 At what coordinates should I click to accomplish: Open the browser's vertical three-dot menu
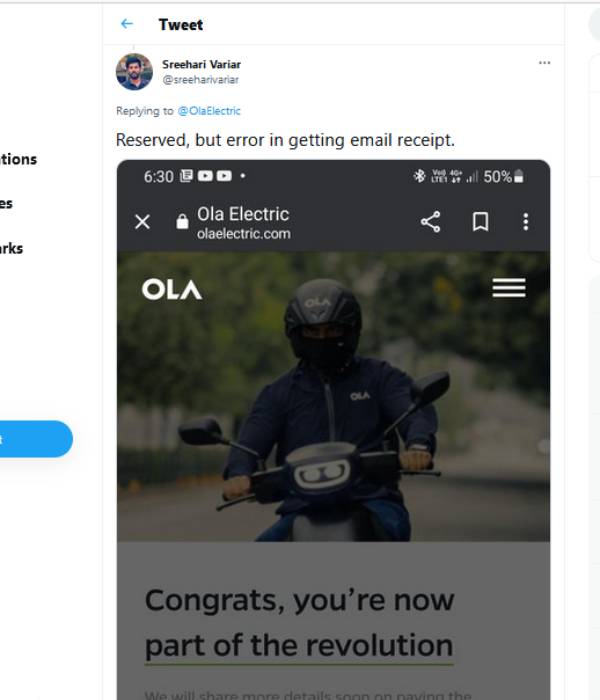526,222
